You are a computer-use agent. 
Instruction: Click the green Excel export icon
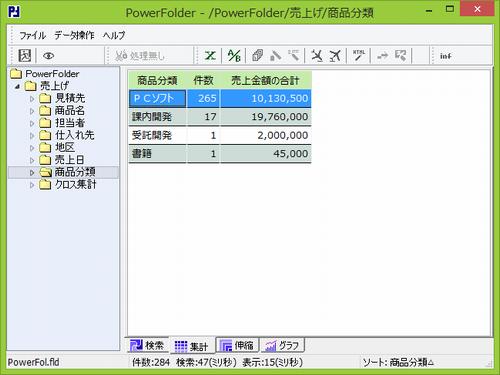pyautogui.click(x=210, y=55)
